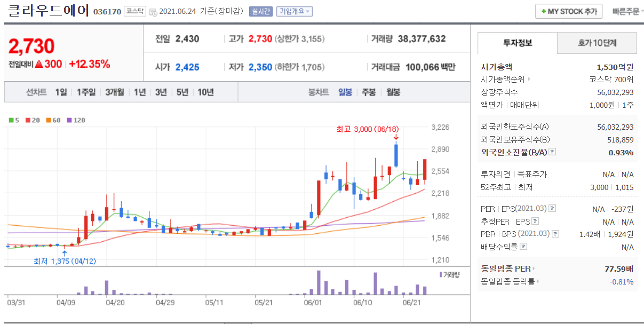Image resolution: width=644 pixels, height=324 pixels.
Task: Click the +12.35% change rate
Action: 90,64
